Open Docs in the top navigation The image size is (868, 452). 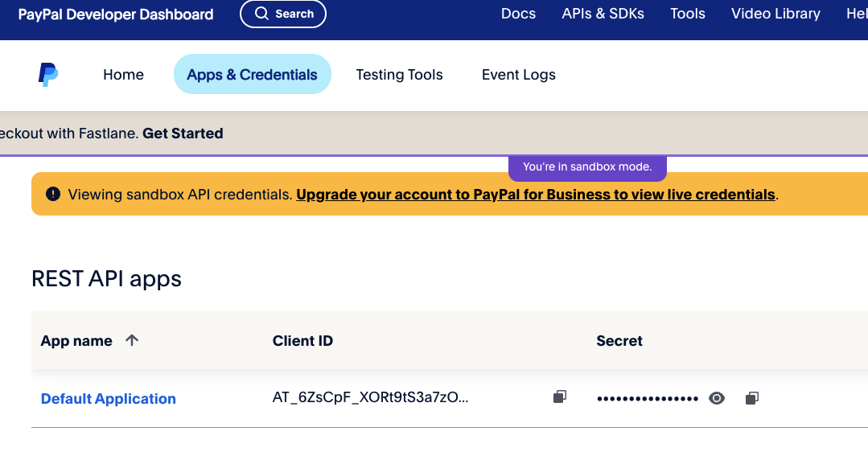click(518, 14)
